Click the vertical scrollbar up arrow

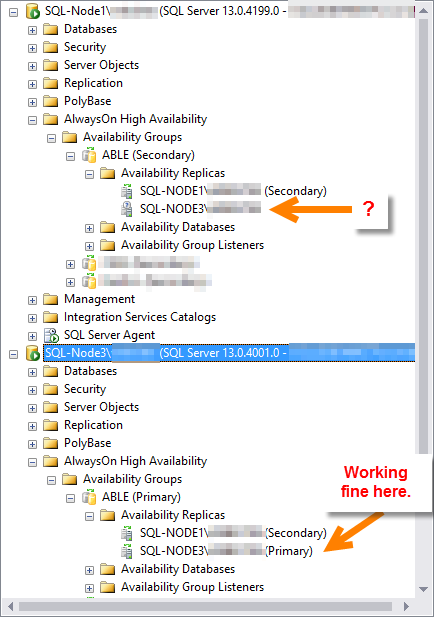423,11
